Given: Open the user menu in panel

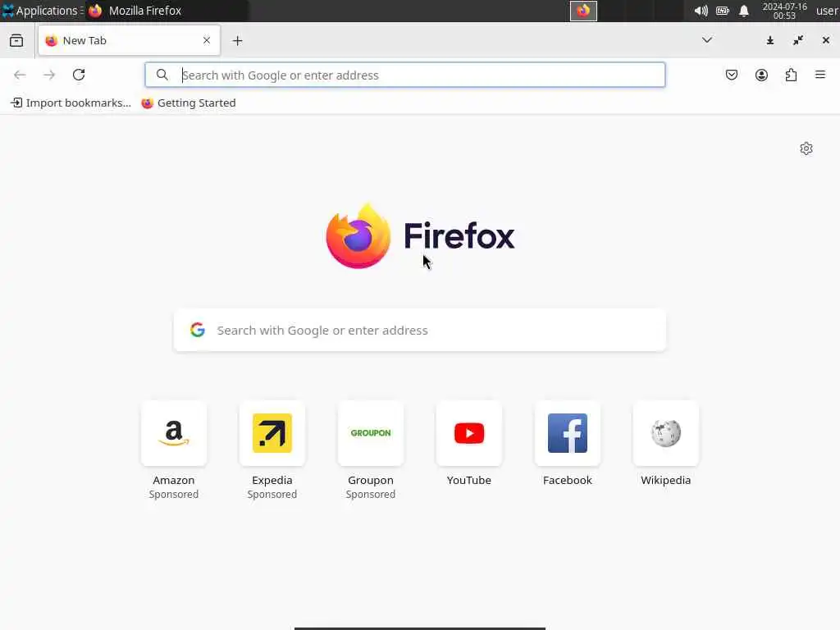Looking at the screenshot, I should [x=827, y=11].
